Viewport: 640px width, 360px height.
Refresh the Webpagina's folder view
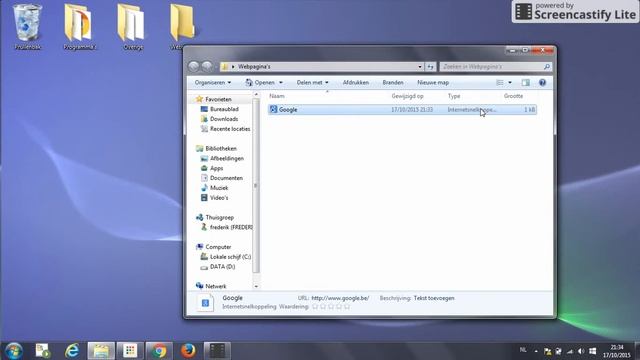click(x=431, y=67)
